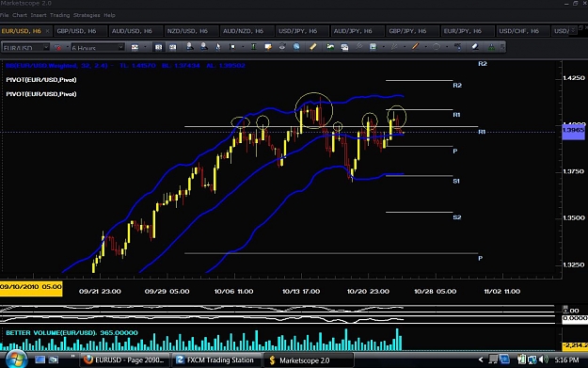The image size is (588, 368).
Task: Click the first PIVOT(EUR/USD,Pivot) label
Action: [x=41, y=79]
